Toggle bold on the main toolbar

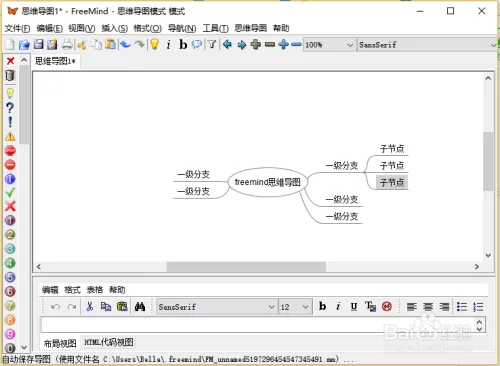(x=183, y=44)
